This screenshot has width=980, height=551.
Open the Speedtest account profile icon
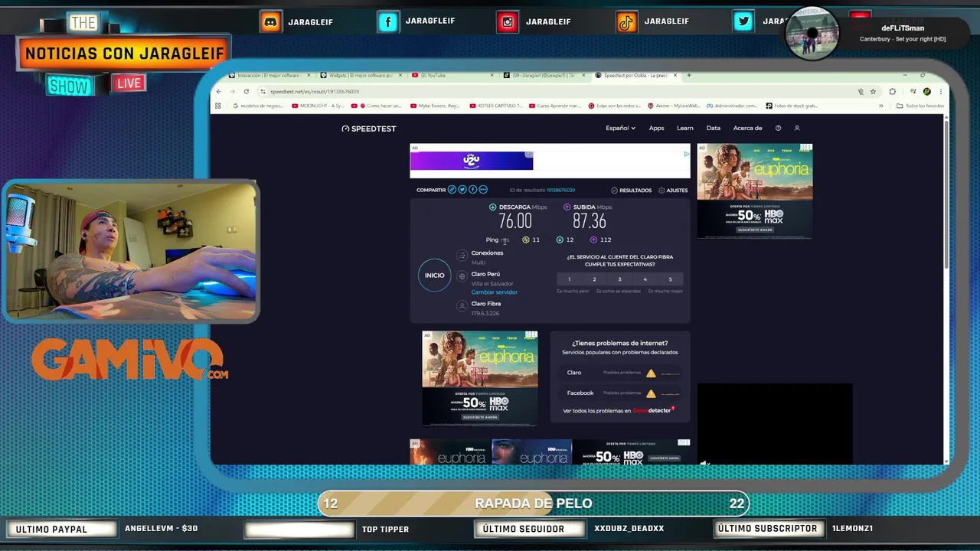797,129
